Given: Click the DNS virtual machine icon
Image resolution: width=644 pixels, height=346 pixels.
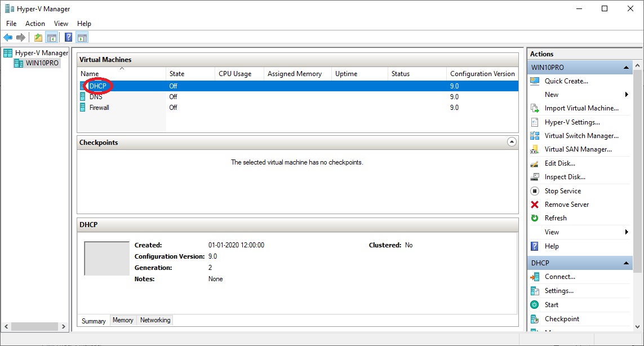Looking at the screenshot, I should [83, 97].
